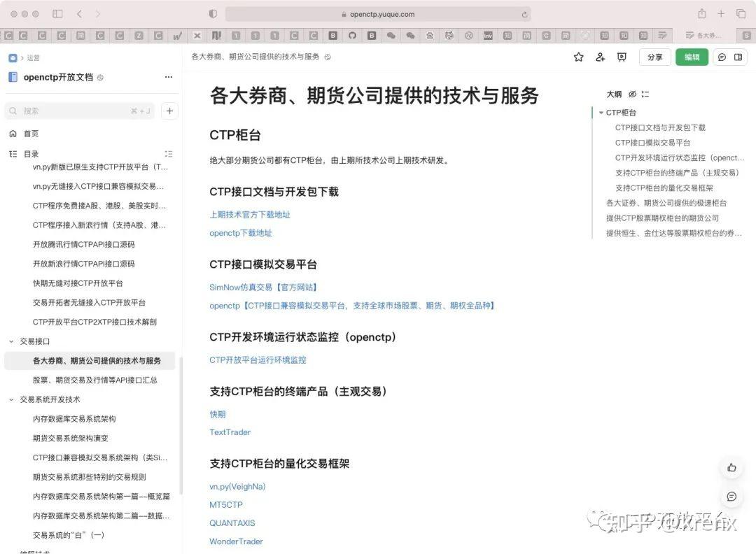Screen dimensions: 756x554
Task: Reload the page with the refresh icon
Action: pyautogui.click(x=524, y=15)
